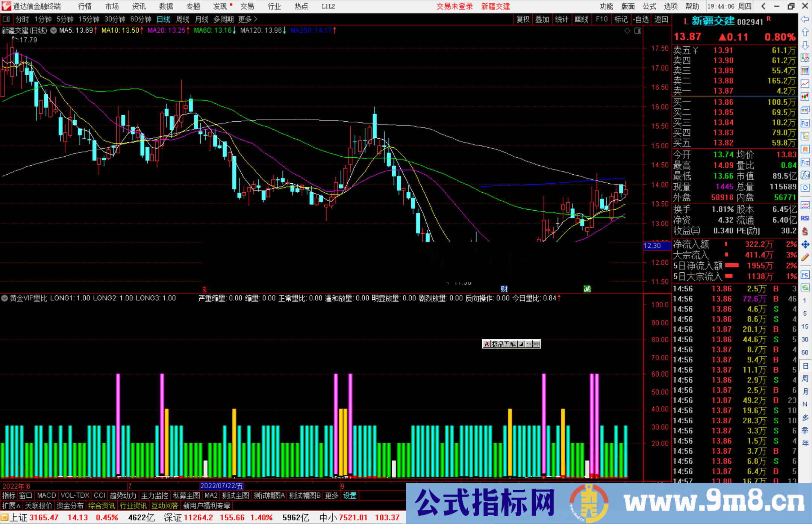Image resolution: width=812 pixels, height=524 pixels.
Task: Open the 功能 function menu
Action: click(x=606, y=6)
